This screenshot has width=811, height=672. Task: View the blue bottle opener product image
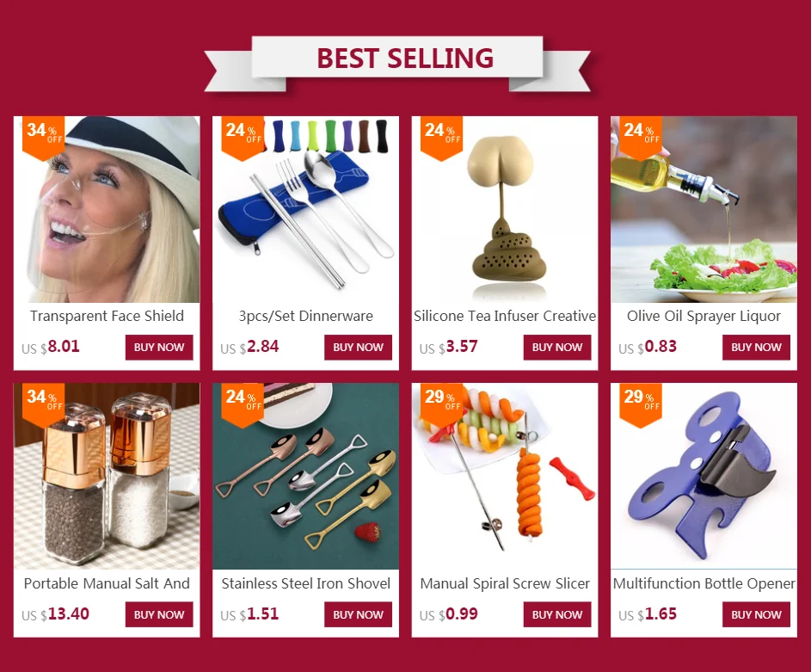[x=704, y=477]
